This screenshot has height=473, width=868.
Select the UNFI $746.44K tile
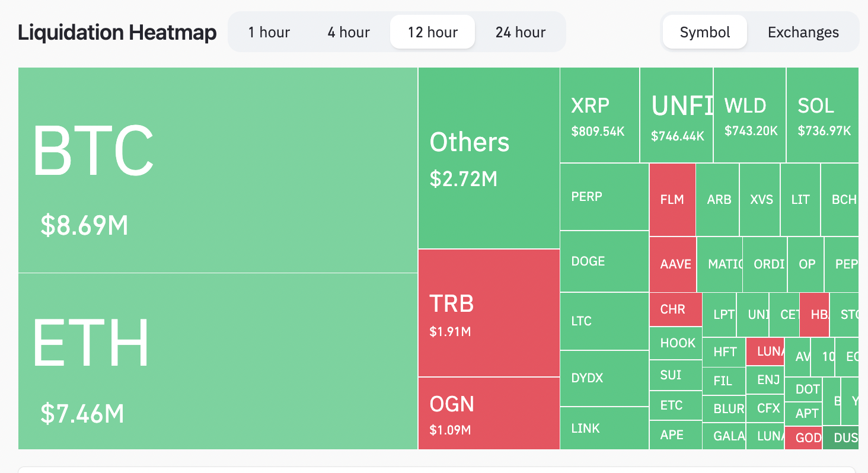pyautogui.click(x=676, y=115)
